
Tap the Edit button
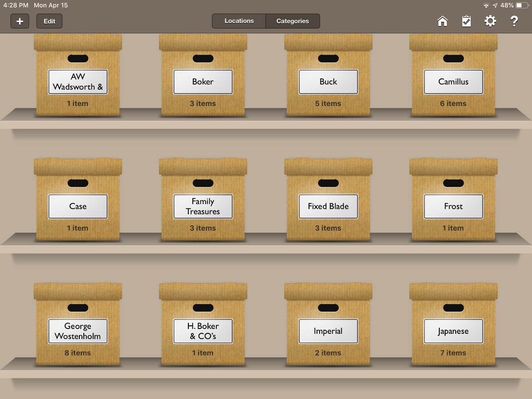coord(50,21)
